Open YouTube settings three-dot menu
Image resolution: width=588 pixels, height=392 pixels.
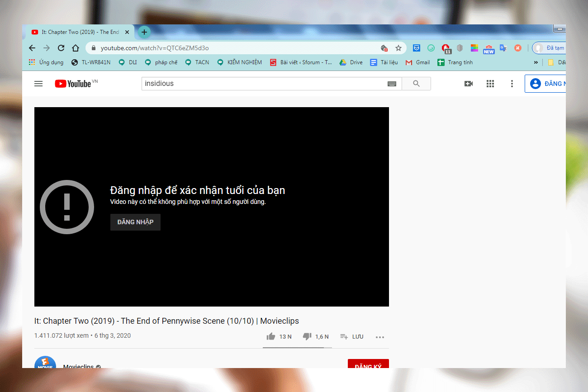[512, 84]
